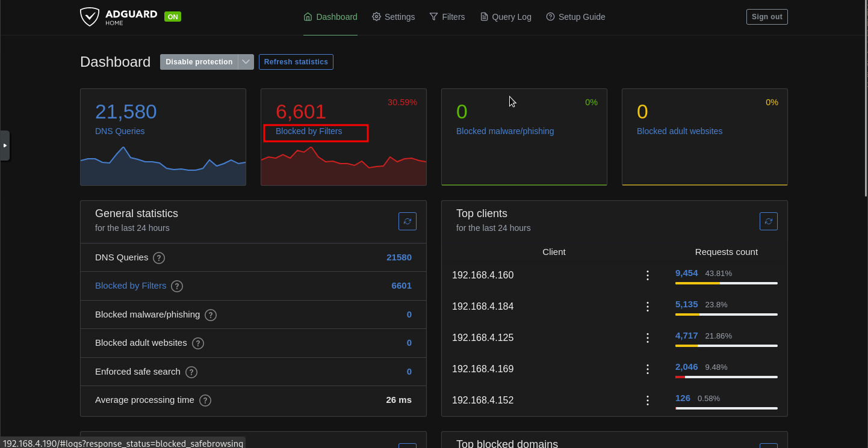This screenshot has width=868, height=448.
Task: Open help icon for Enforced safe search
Action: coord(191,372)
